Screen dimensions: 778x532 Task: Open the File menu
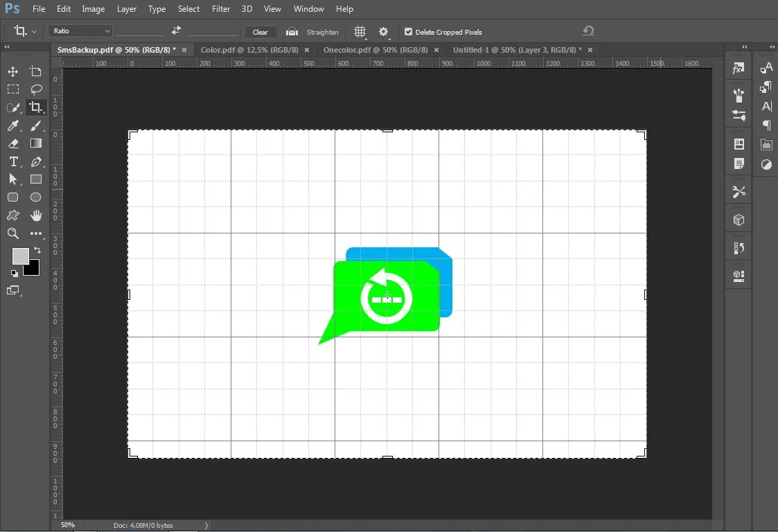[39, 9]
